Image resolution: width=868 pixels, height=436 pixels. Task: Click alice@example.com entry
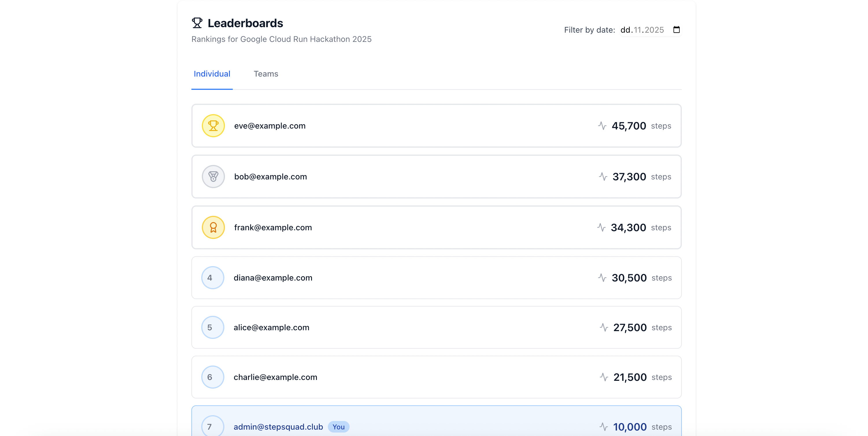click(271, 327)
